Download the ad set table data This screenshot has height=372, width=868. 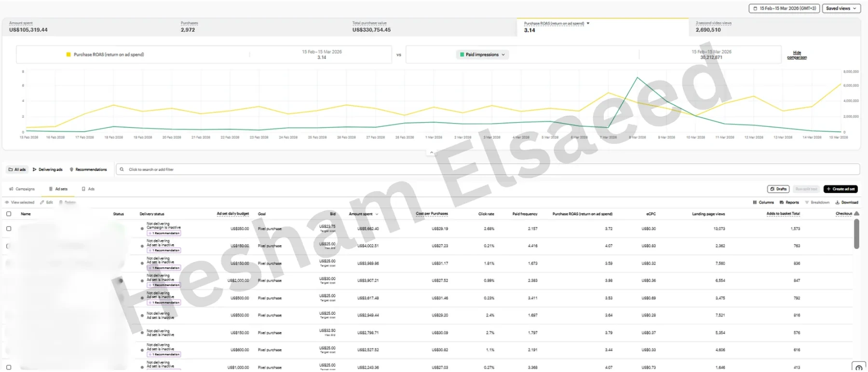coord(847,203)
